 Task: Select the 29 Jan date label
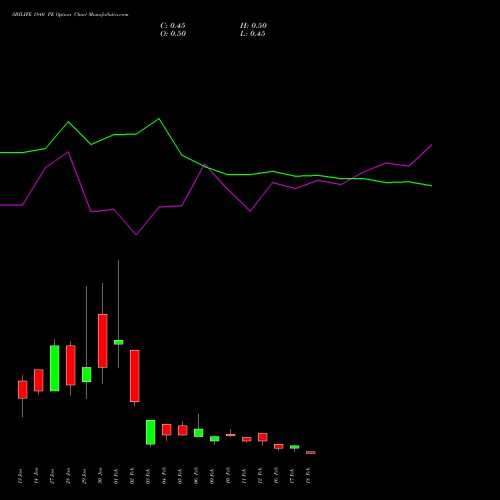pos(84,476)
